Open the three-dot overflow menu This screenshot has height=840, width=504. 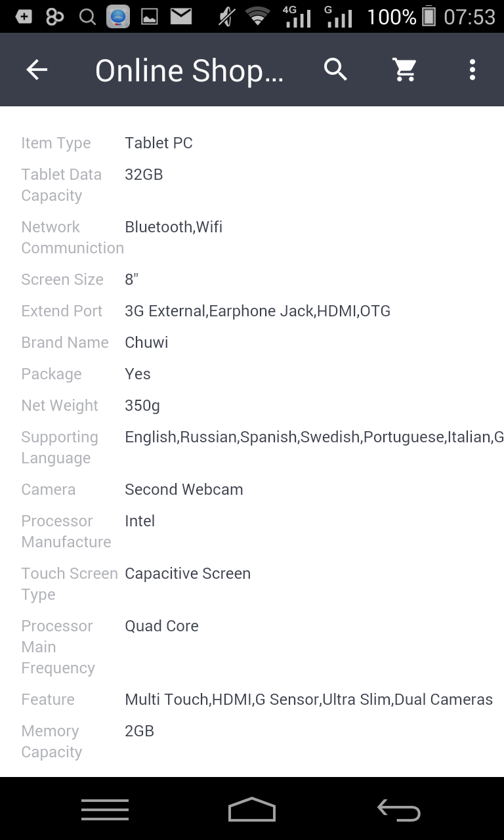click(472, 70)
